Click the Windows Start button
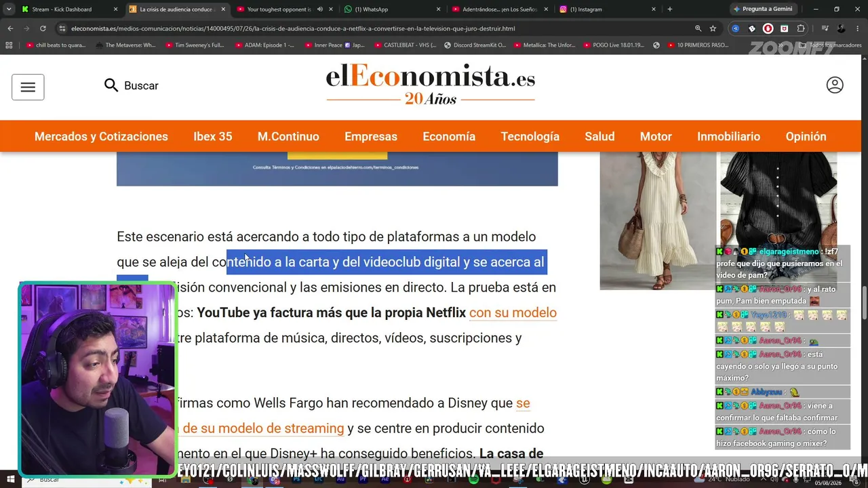The image size is (868, 488). click(9, 480)
